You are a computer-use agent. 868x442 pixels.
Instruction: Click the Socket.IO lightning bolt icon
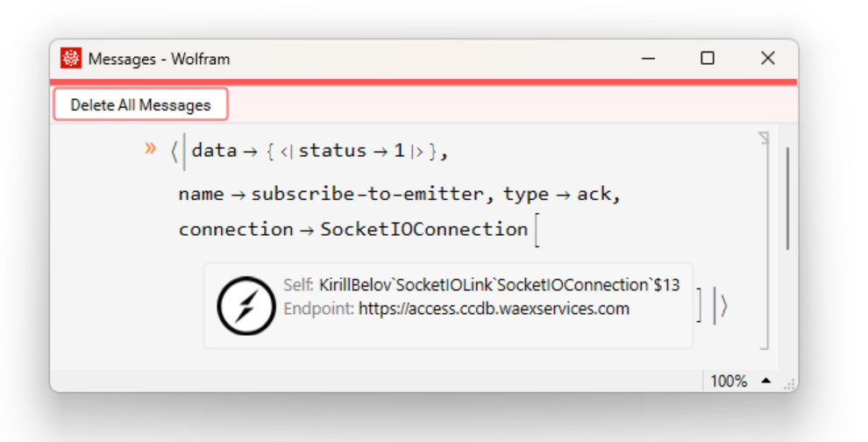pyautogui.click(x=246, y=305)
